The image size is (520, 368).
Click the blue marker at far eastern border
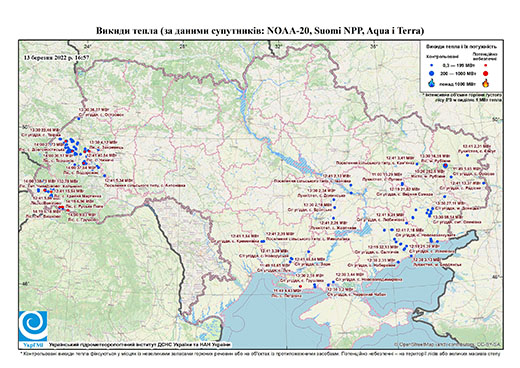point(484,183)
